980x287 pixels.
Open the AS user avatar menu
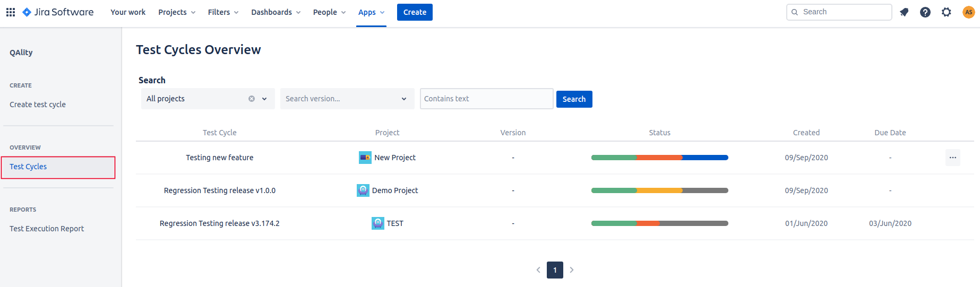(969, 12)
